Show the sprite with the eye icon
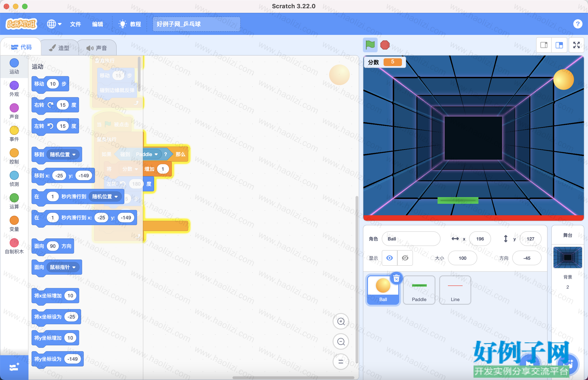Viewport: 588px width, 380px height. (x=390, y=258)
